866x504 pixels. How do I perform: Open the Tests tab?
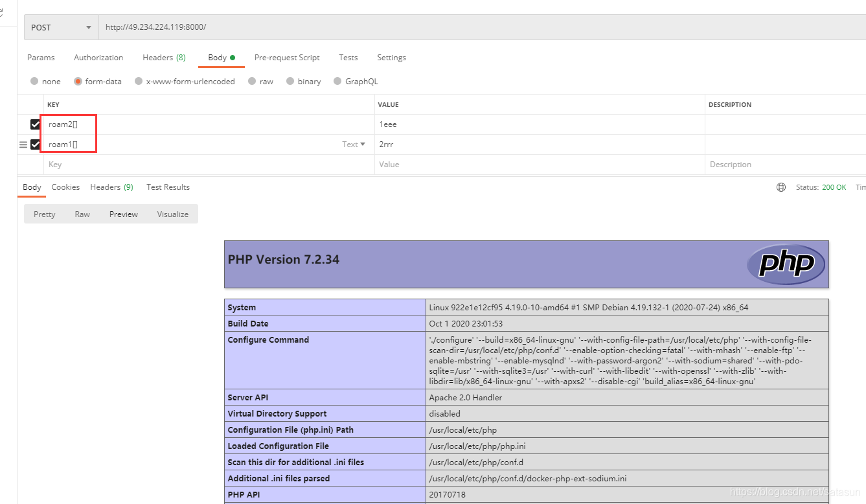(348, 58)
